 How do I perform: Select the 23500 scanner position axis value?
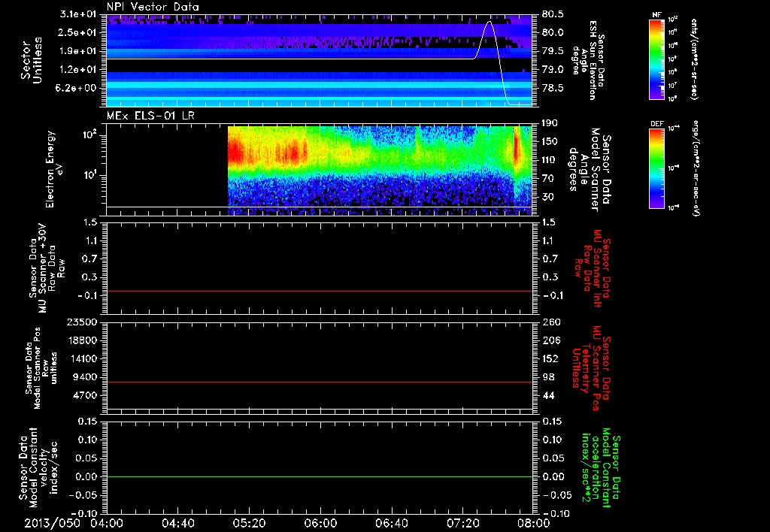[x=82, y=322]
